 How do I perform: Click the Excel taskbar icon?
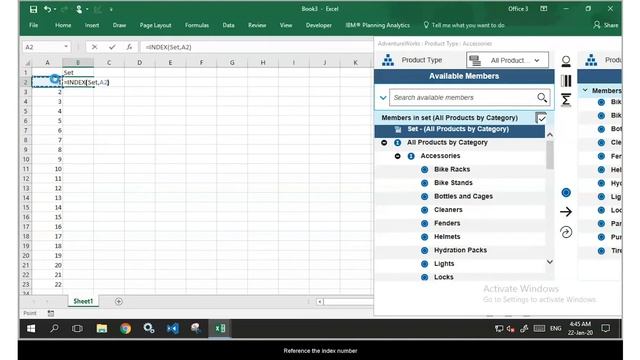pos(220,329)
